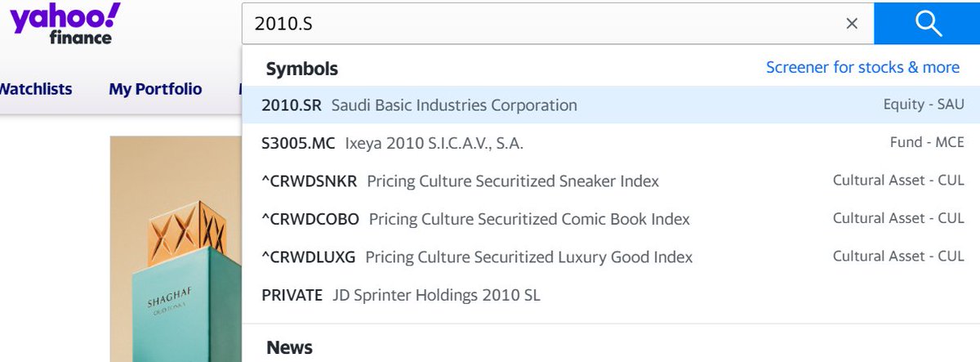Click the blue magnifier search button
980x362 pixels.
click(927, 23)
